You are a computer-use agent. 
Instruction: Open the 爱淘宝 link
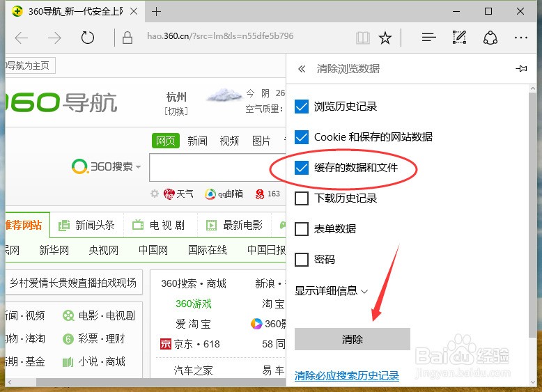193,324
